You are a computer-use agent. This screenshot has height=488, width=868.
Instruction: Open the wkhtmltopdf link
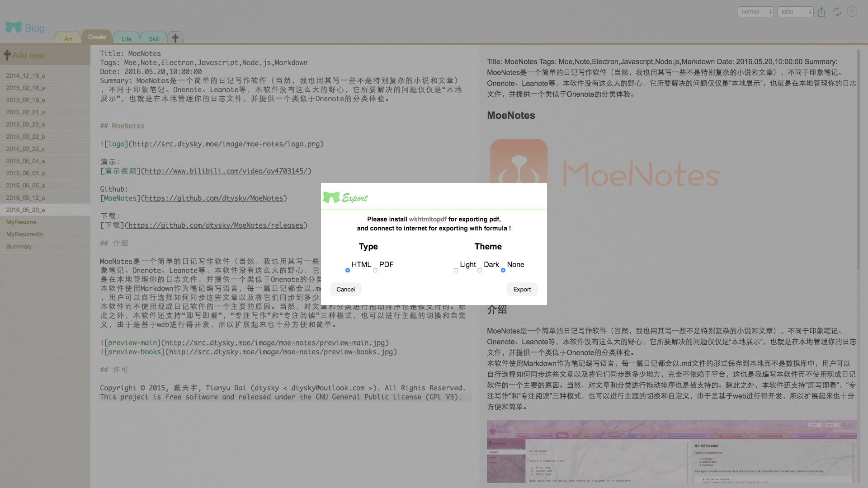pyautogui.click(x=427, y=219)
